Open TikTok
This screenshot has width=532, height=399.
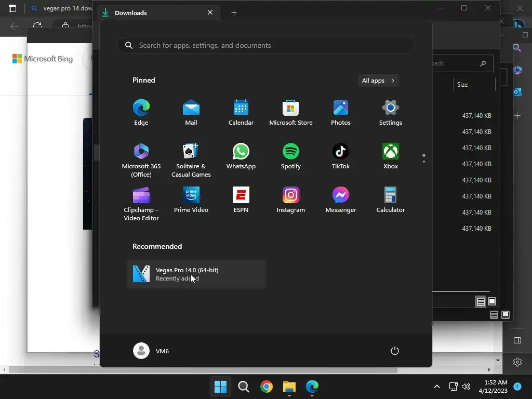(x=341, y=156)
